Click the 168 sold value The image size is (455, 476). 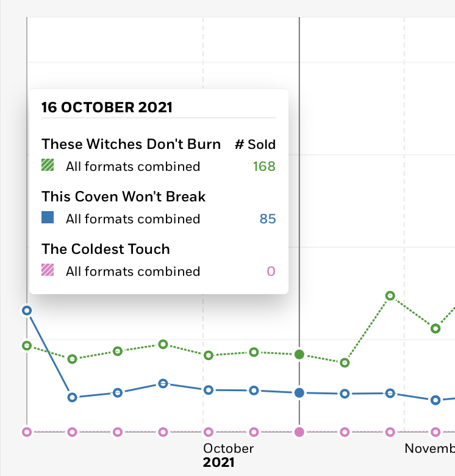pos(264,167)
